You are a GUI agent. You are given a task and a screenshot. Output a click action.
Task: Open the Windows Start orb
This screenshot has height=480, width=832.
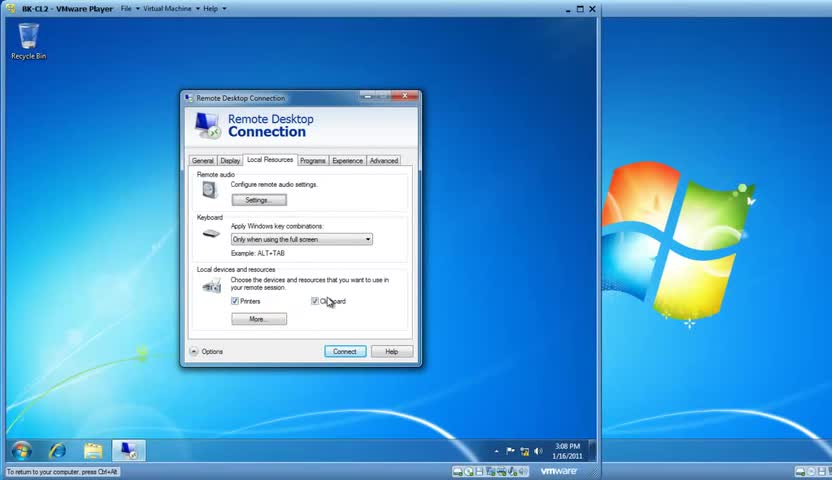point(22,451)
